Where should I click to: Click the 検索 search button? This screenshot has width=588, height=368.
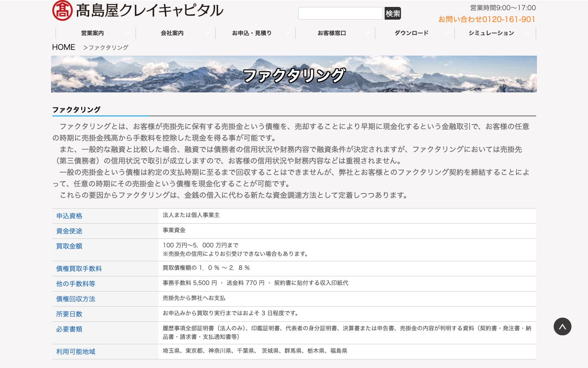coord(393,13)
